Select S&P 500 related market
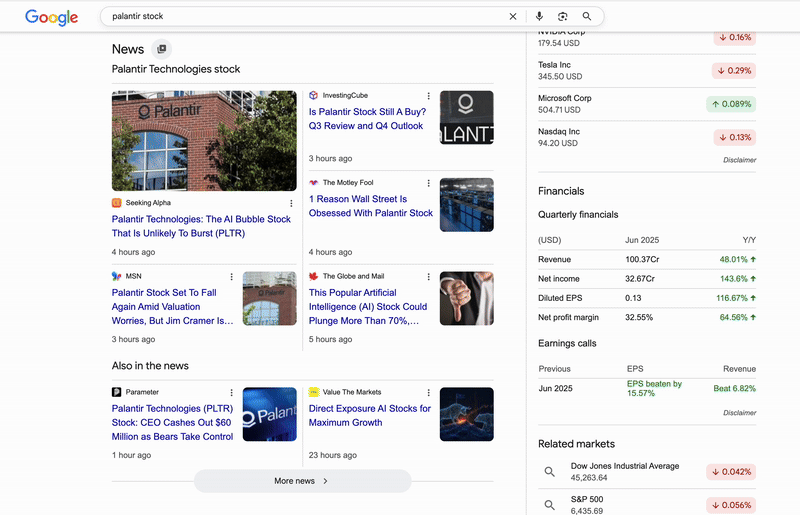 [647, 504]
